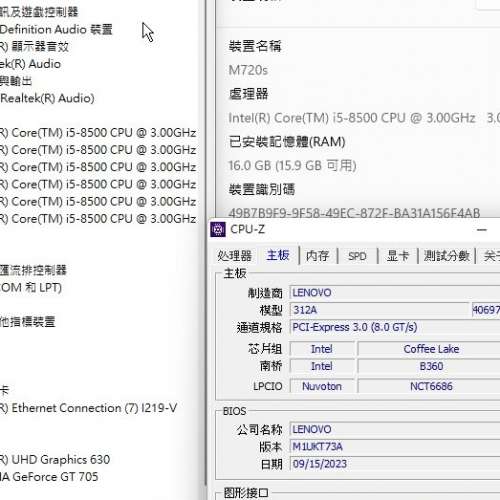Open the SPD tab in CPU-Z

pos(357,256)
